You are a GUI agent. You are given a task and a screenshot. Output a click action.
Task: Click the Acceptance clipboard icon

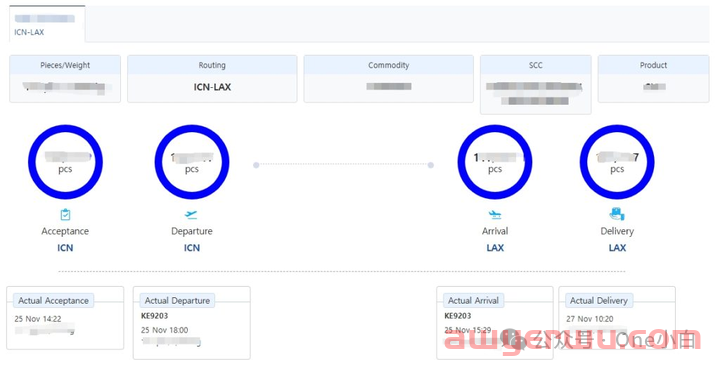point(65,214)
